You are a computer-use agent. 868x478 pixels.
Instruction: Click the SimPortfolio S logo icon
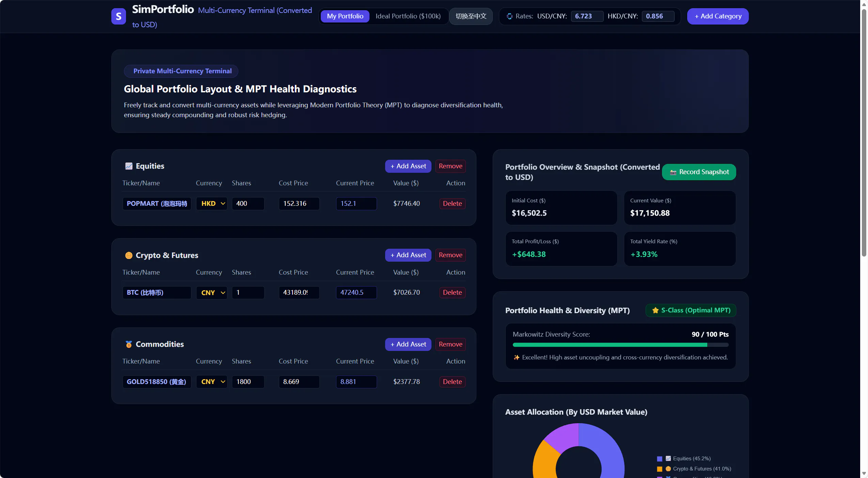(119, 16)
